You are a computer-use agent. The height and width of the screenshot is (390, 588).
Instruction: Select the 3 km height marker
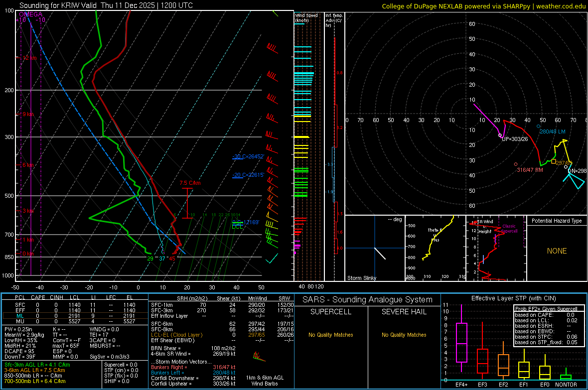tap(28, 211)
